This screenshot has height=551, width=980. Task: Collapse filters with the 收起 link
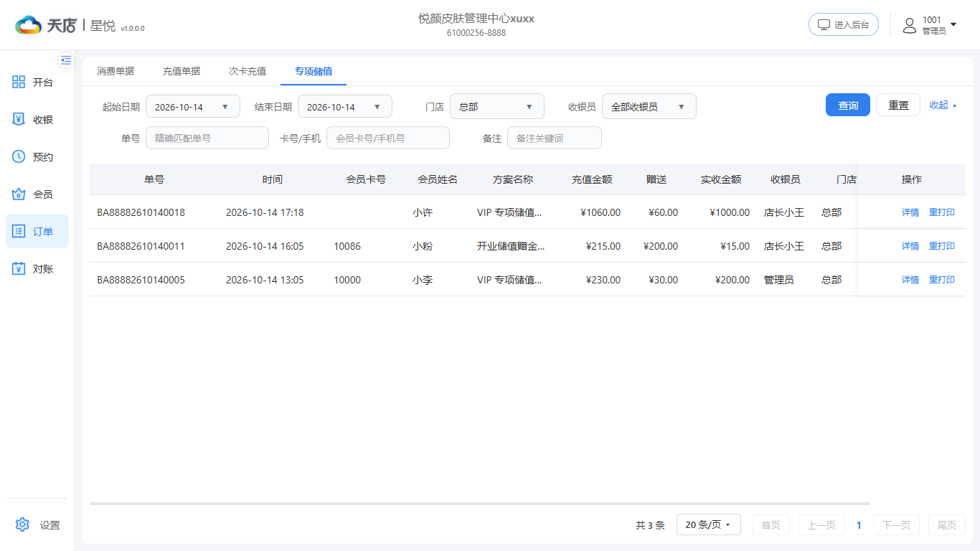point(943,105)
